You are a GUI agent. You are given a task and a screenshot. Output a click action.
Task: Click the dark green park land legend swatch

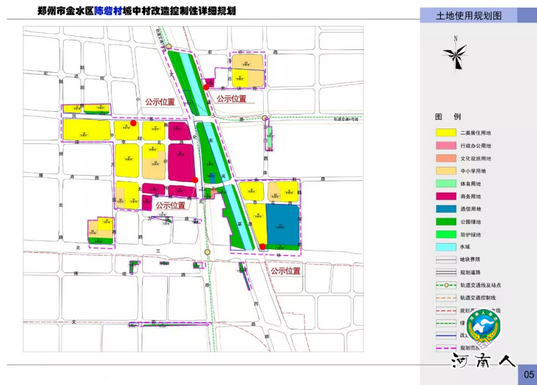pos(446,222)
